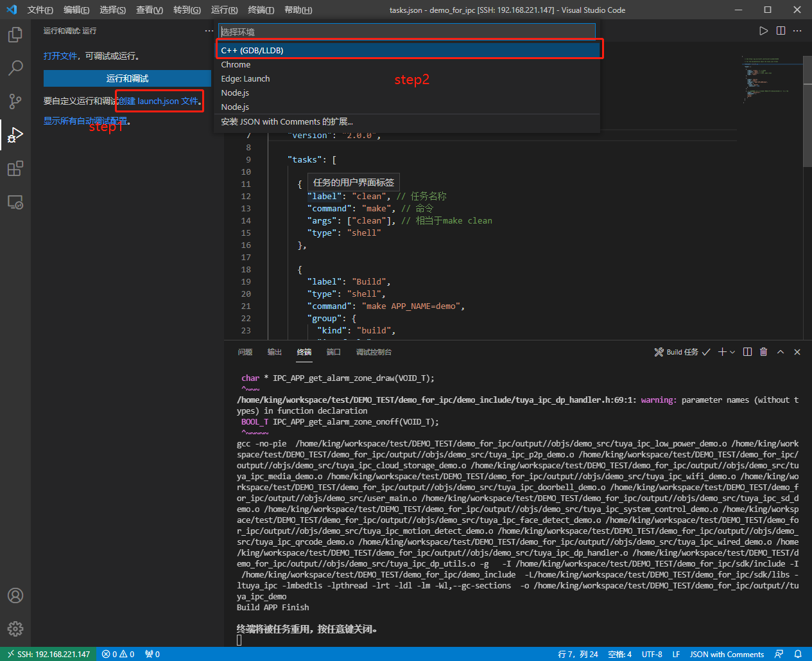Kill the terminal using the trash icon

763,351
